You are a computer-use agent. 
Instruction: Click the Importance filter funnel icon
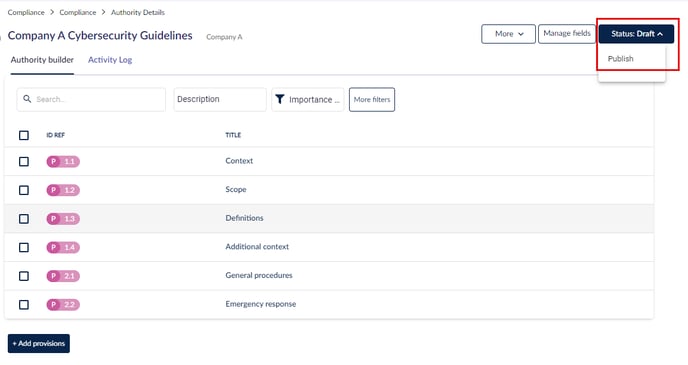(280, 100)
